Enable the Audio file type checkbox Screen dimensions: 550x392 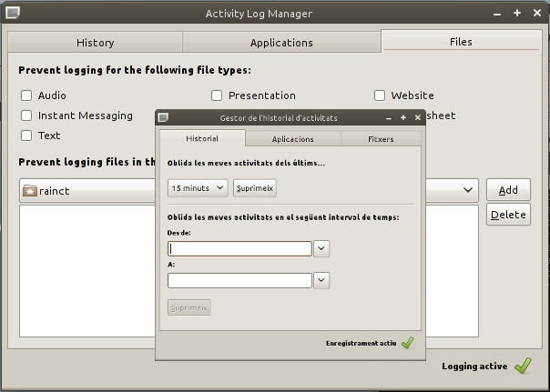tap(26, 95)
